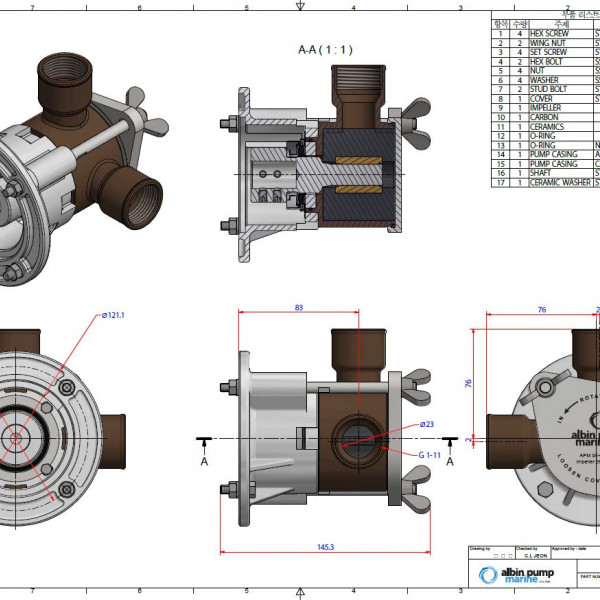
Task: Select the HEX SCREW row in parts list
Action: 548,33
